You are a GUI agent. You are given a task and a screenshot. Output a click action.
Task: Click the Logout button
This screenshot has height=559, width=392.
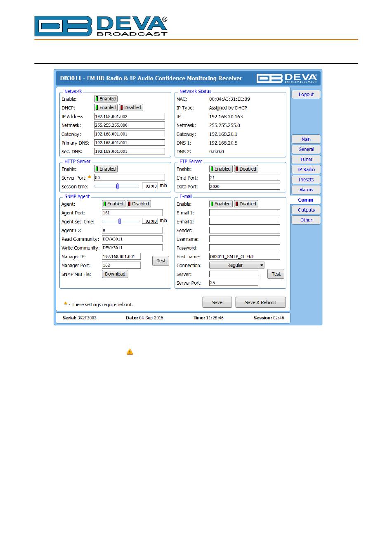(306, 95)
